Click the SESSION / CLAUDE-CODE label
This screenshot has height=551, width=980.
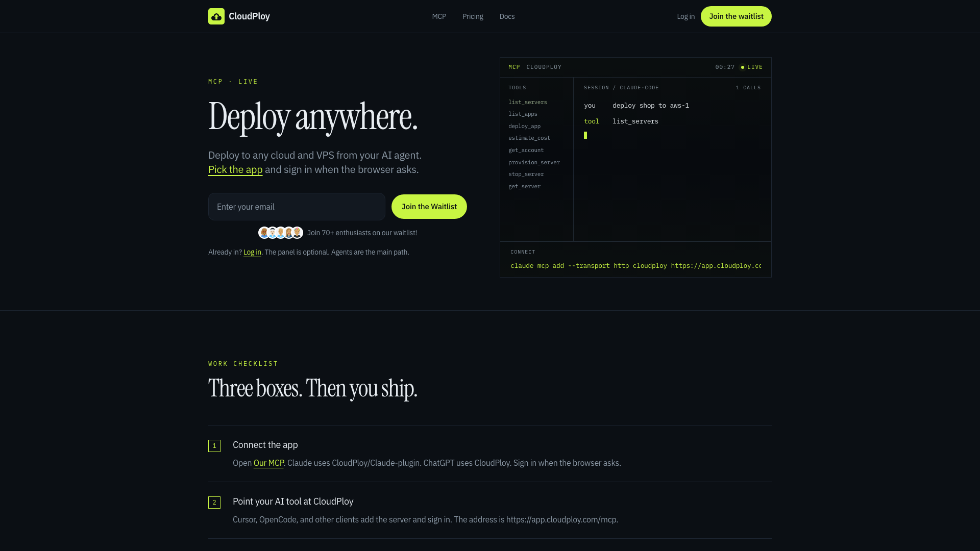pos(621,88)
